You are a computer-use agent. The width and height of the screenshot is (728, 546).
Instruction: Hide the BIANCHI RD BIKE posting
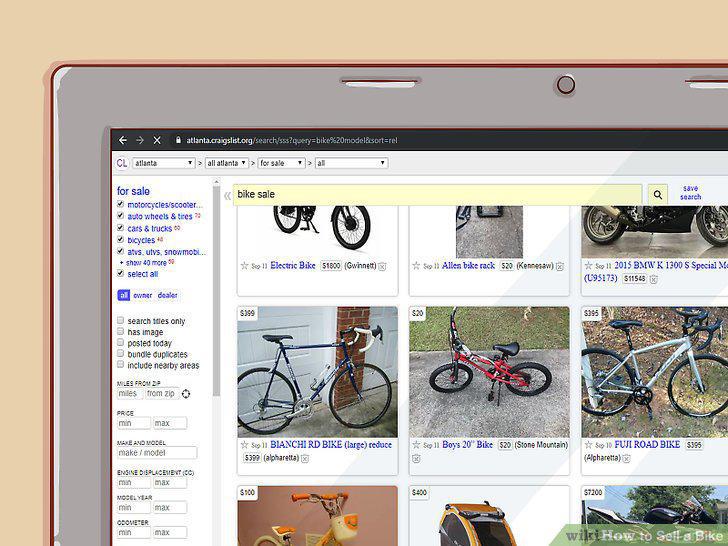tap(305, 459)
